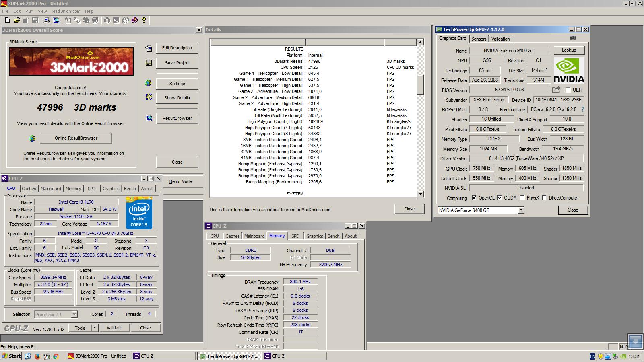Image resolution: width=644 pixels, height=362 pixels.
Task: Click the purple help book toolbar icon
Action: tap(135, 20)
